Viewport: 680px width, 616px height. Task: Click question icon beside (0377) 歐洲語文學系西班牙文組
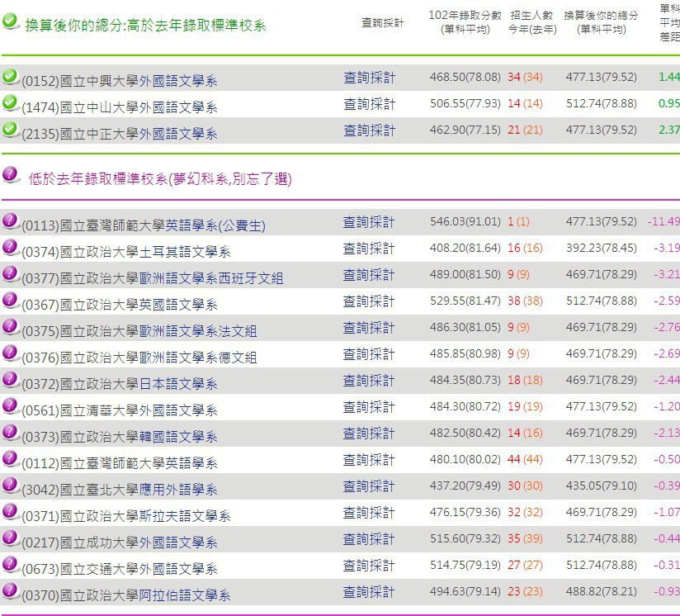[10, 274]
